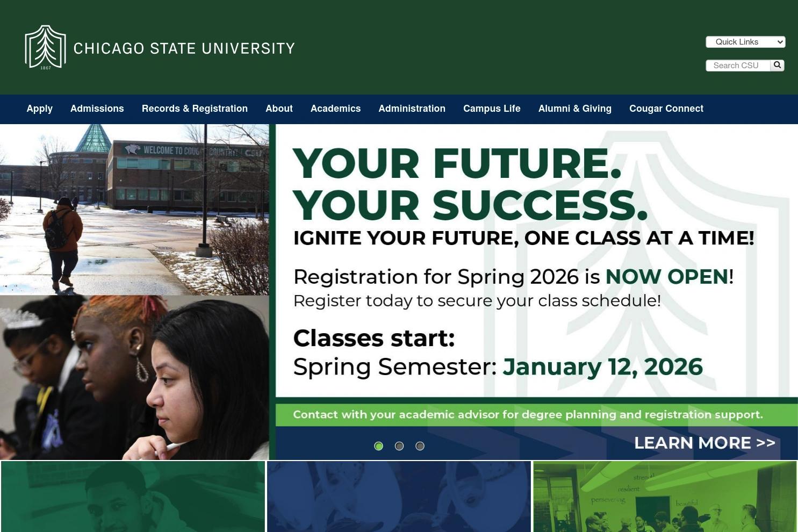798x532 pixels.
Task: Open the green-tinted student photo tile
Action: 133,497
